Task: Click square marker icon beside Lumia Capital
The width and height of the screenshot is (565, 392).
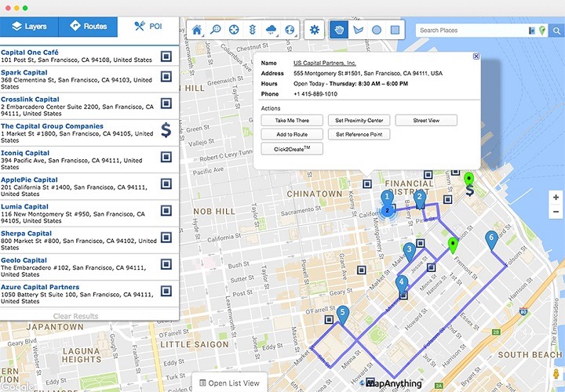Action: tap(166, 211)
